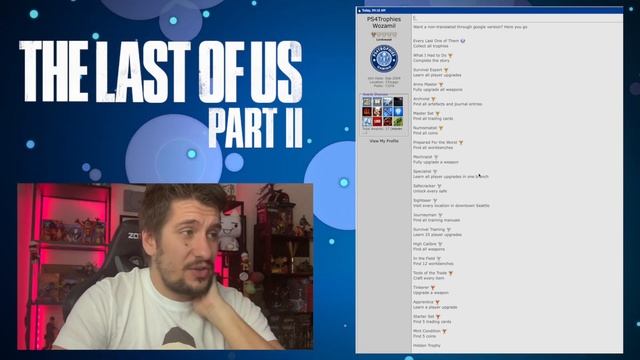Viewport: 640px width, 360px height.
Task: Click the silver trophy icon next to Journeyman
Action: (440, 215)
